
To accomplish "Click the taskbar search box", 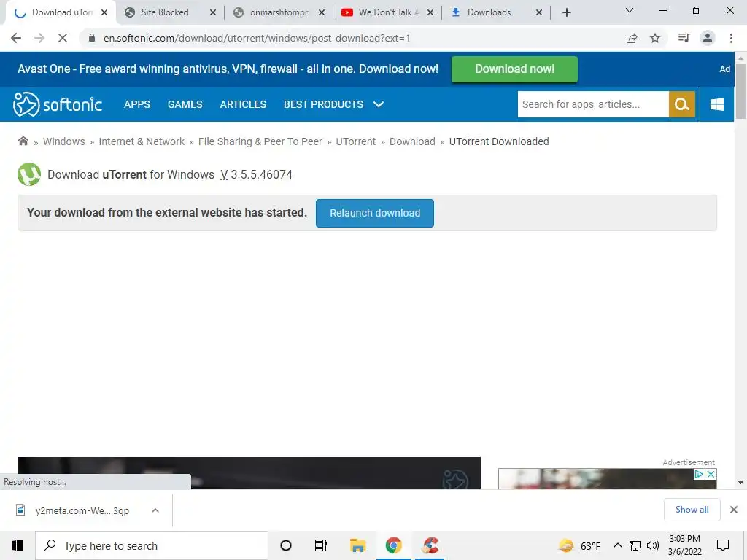I will (152, 545).
